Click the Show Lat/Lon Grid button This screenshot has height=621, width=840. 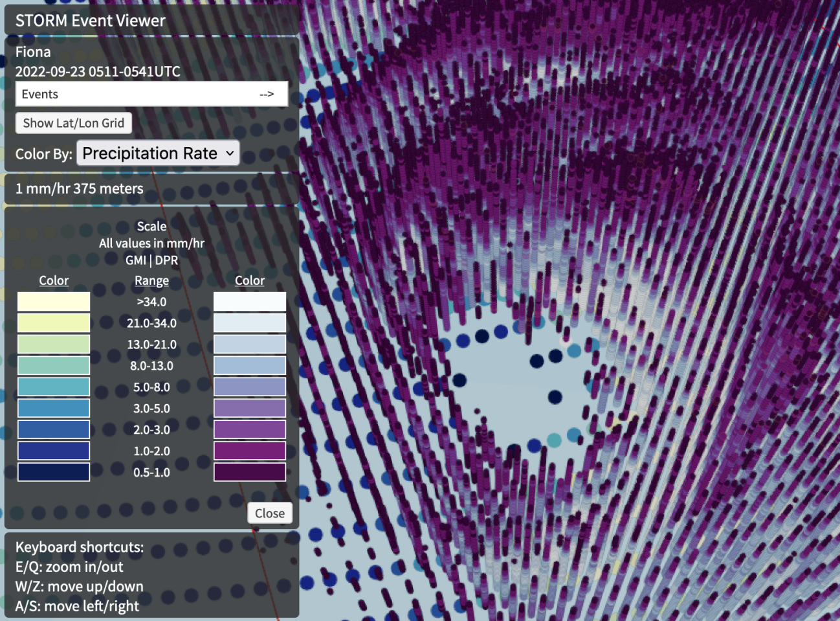tap(74, 123)
